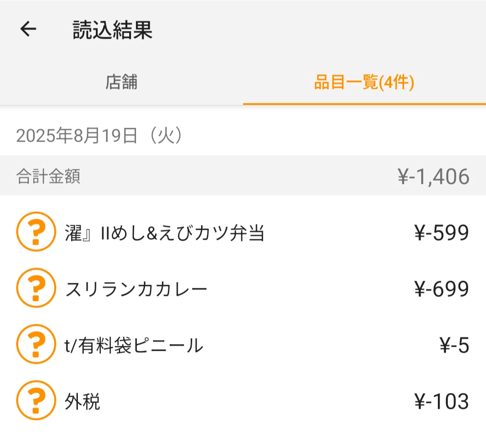Tap the 合計金額 label
The image size is (486, 448).
[48, 176]
